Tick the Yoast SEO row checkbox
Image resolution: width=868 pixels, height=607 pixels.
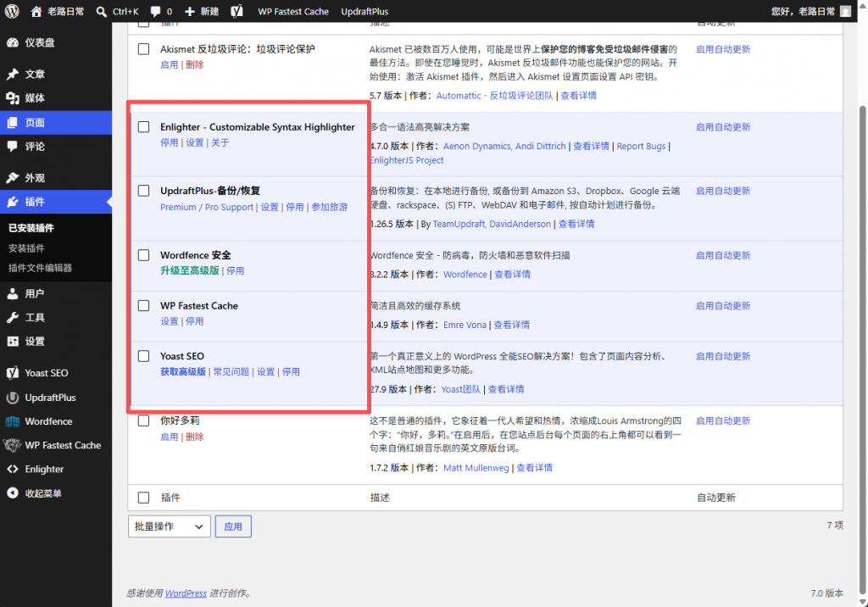(x=144, y=356)
